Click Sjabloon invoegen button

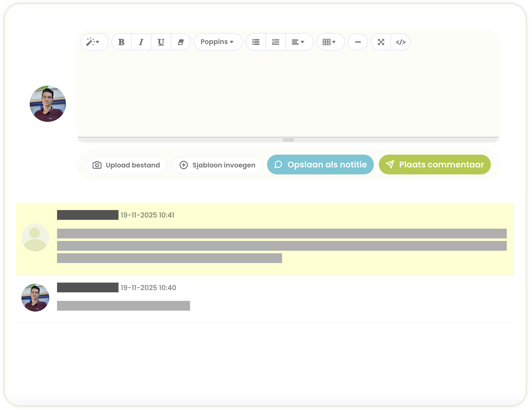[x=217, y=165]
